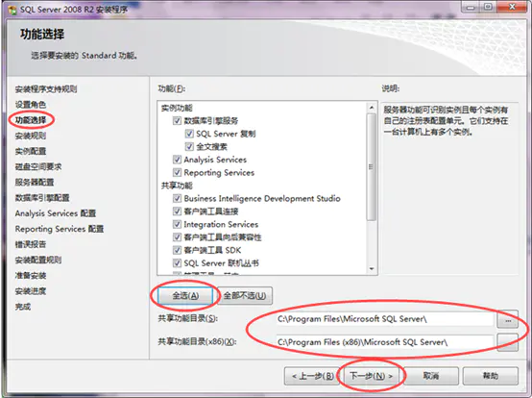This screenshot has height=398, width=532.
Task: Toggle 全文搜索 checkbox
Action: click(x=189, y=146)
